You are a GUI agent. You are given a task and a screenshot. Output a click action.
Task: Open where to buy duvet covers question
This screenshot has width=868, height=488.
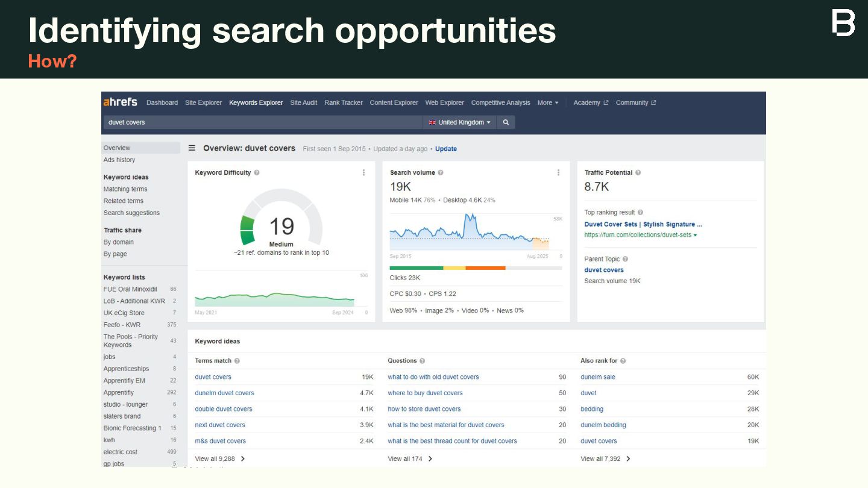click(x=426, y=393)
